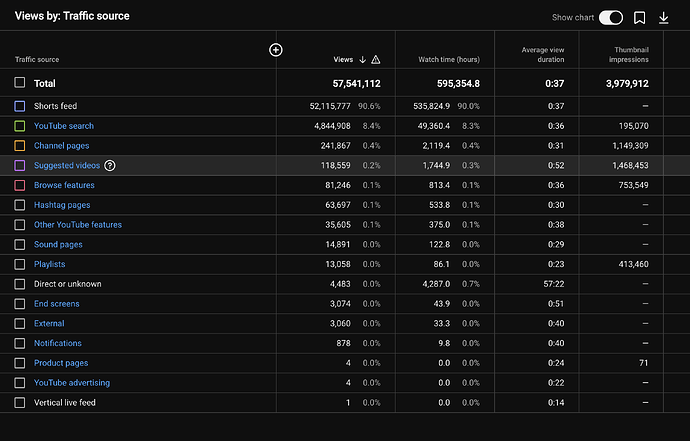The width and height of the screenshot is (690, 441).
Task: Toggle the Browse features checkbox
Action: [x=20, y=185]
